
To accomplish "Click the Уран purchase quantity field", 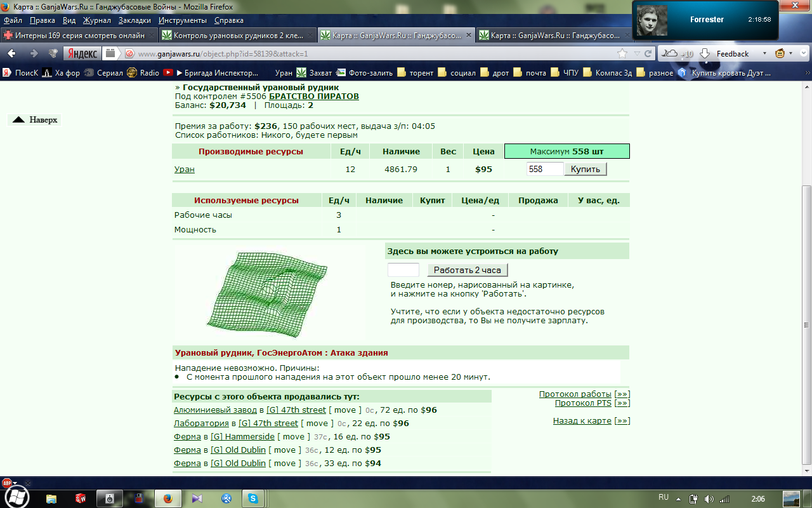I will (x=545, y=170).
